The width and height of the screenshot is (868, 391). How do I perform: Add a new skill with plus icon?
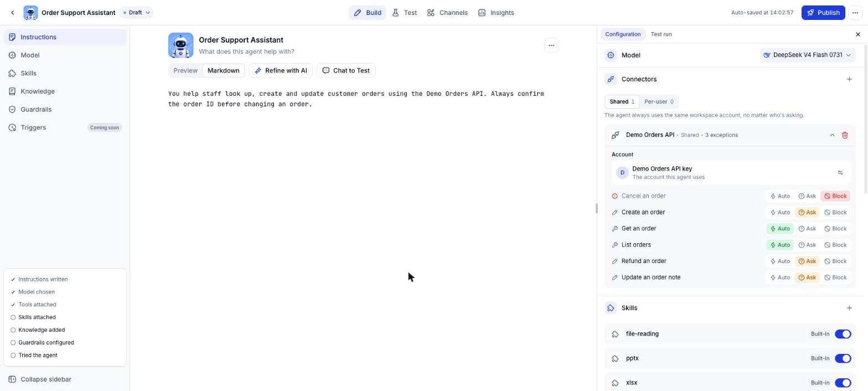(x=849, y=308)
